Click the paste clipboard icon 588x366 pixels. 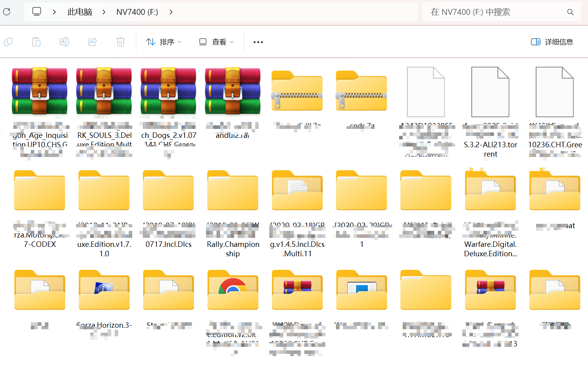coord(36,42)
